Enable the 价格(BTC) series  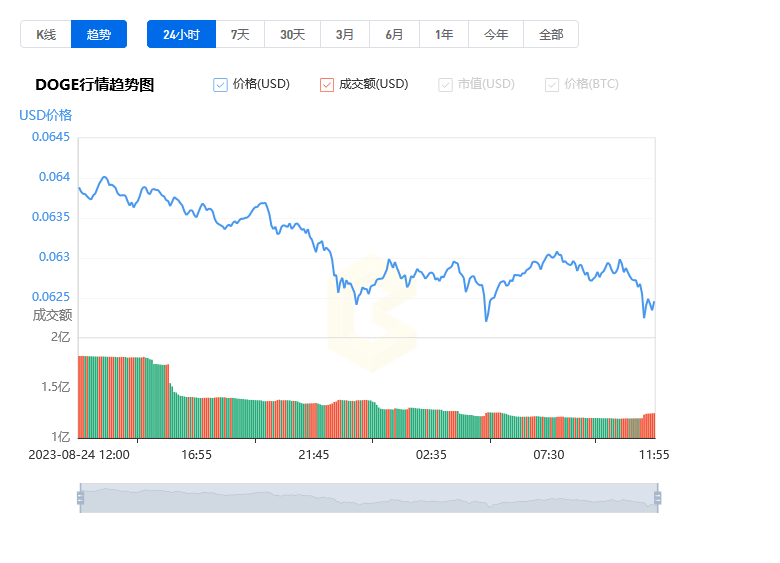(552, 85)
